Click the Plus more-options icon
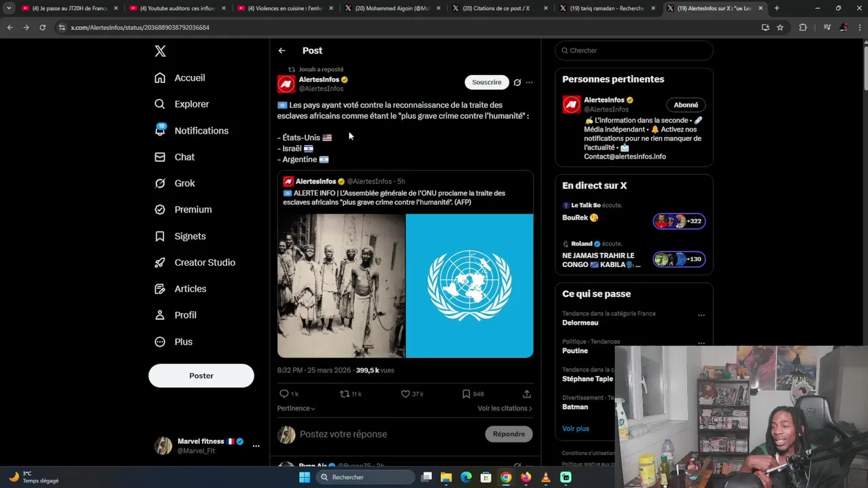Screen dimensions: 868x488 160,342
